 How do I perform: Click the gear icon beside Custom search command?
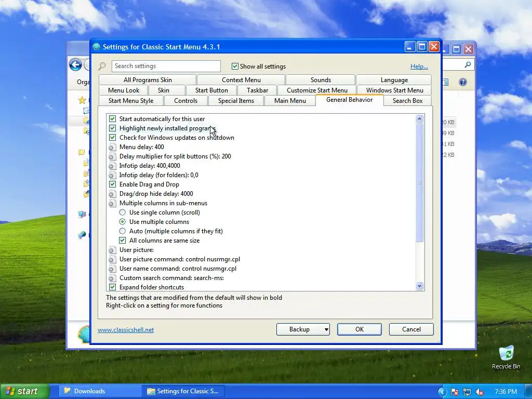point(112,278)
